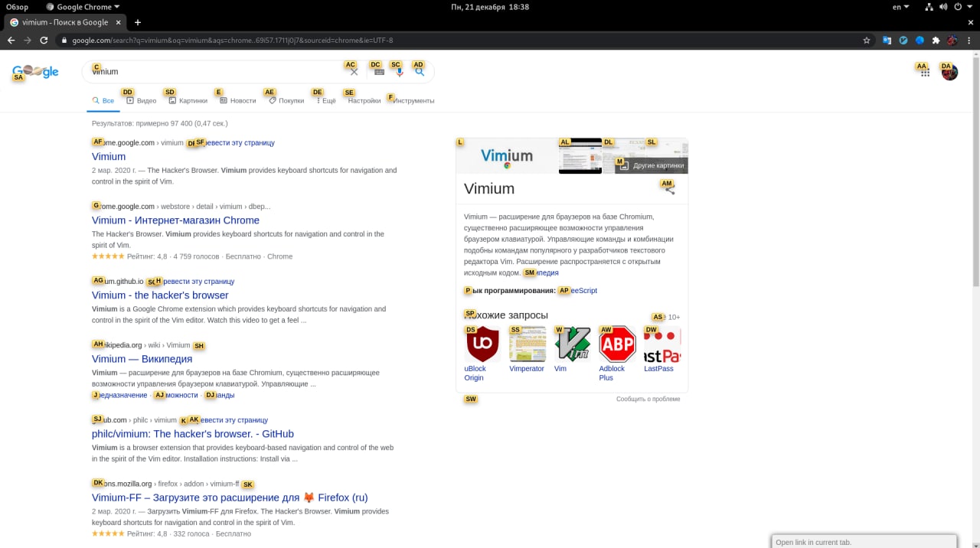Translate the vimium.github.io result page

tap(195, 282)
